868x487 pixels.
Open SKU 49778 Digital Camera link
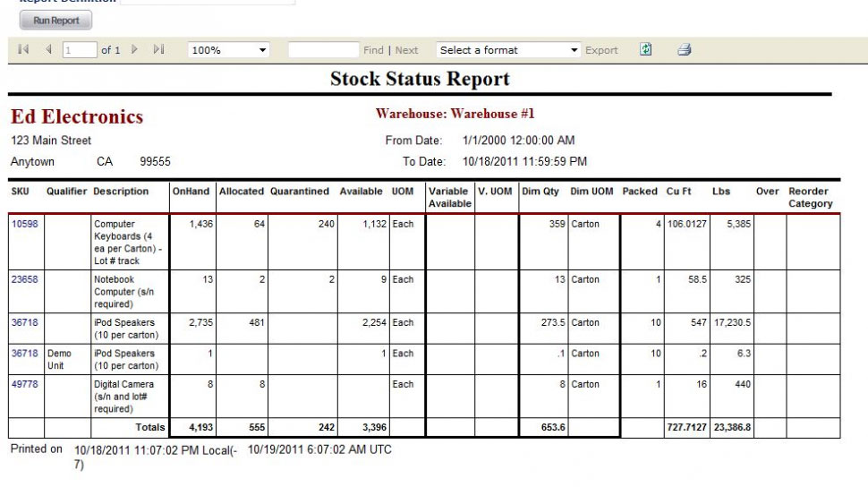24,384
